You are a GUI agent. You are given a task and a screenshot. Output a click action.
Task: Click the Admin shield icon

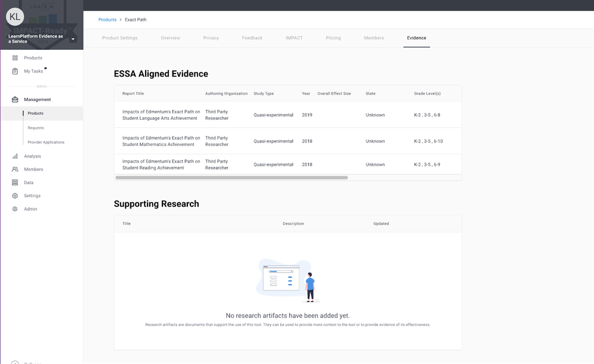[15, 209]
